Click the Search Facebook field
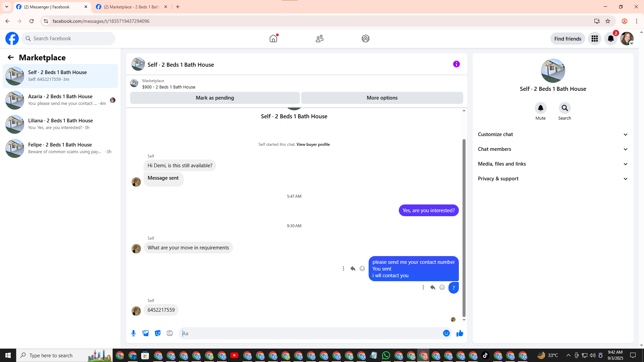 tap(68, 39)
